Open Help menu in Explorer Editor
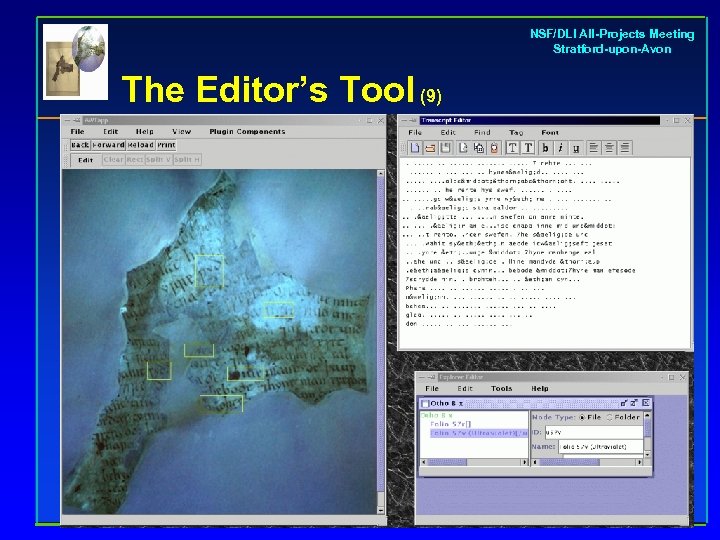The height and width of the screenshot is (540, 720). pyautogui.click(x=540, y=388)
